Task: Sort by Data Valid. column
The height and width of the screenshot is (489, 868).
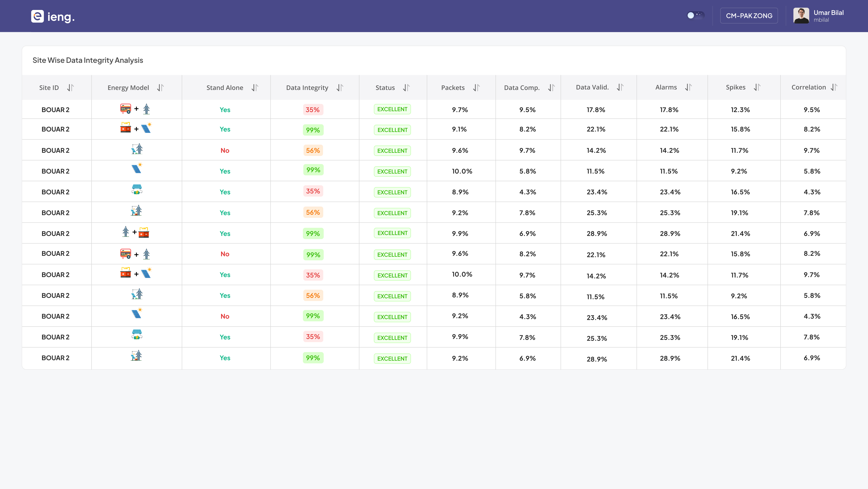Action: (x=620, y=87)
